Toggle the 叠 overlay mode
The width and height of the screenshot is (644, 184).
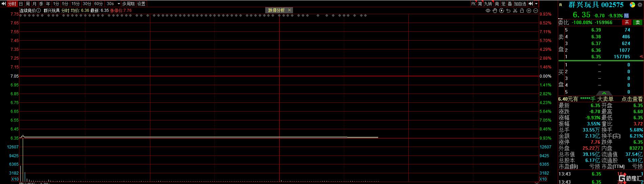510,4
